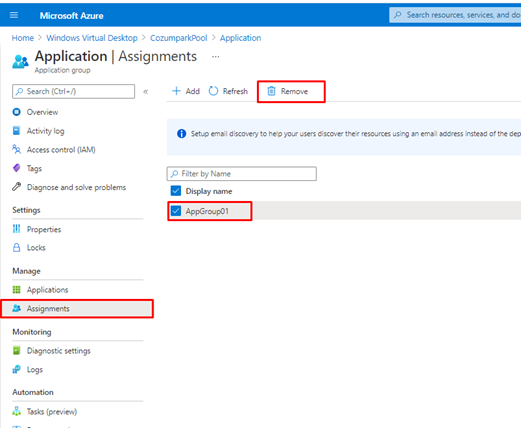This screenshot has width=521, height=428.
Task: Collapse the sidebar with double chevron
Action: [x=146, y=92]
